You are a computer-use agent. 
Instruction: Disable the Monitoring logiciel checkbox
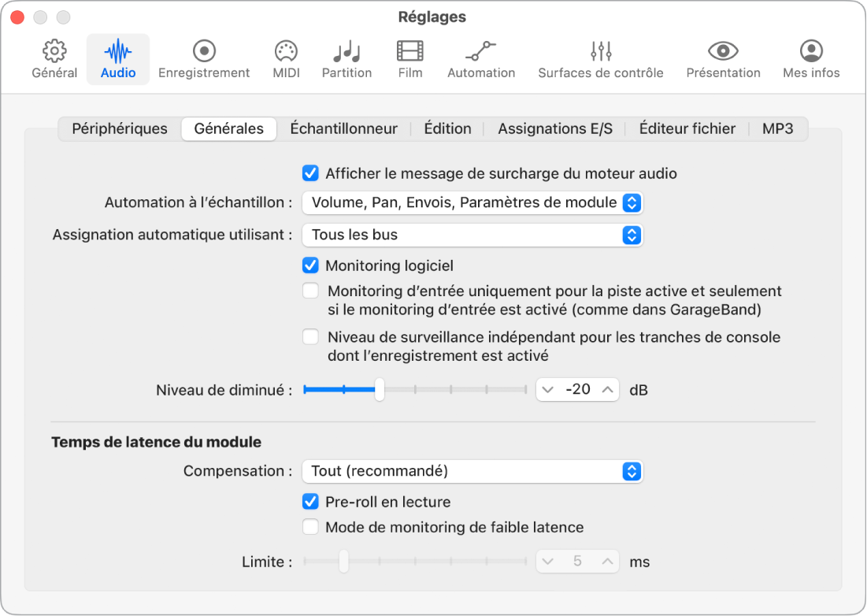310,265
